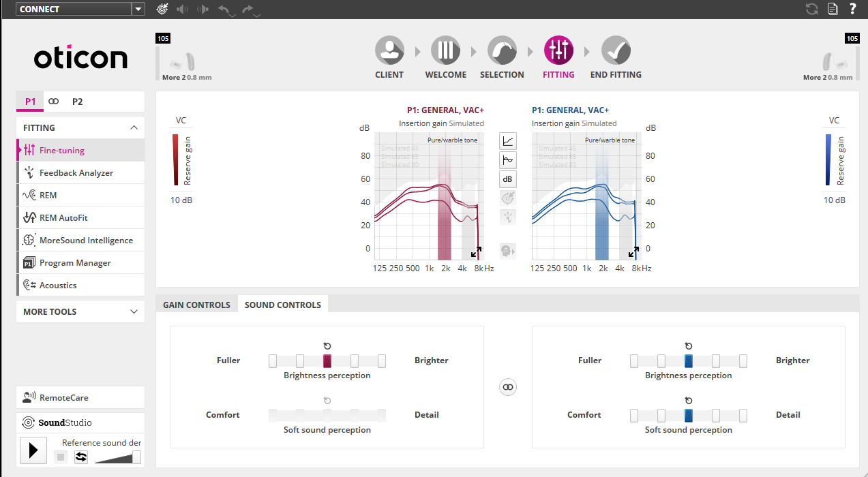The width and height of the screenshot is (868, 477).
Task: Click the left VC reserve gain bar
Action: (x=175, y=159)
